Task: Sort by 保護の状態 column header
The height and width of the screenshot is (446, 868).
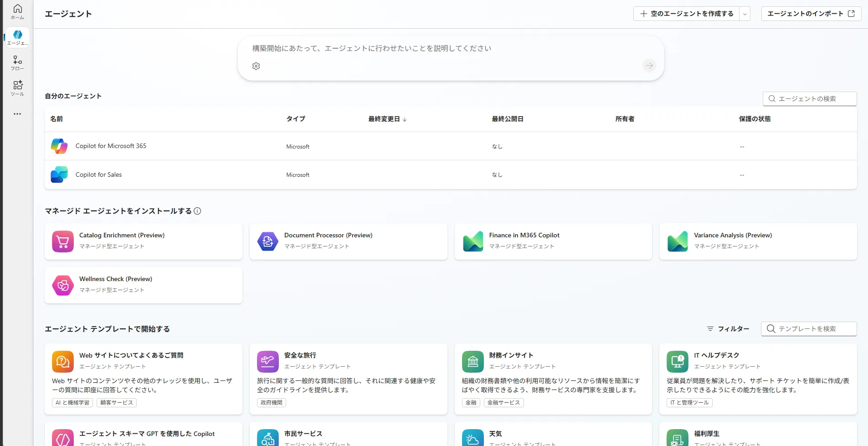Action: point(755,119)
